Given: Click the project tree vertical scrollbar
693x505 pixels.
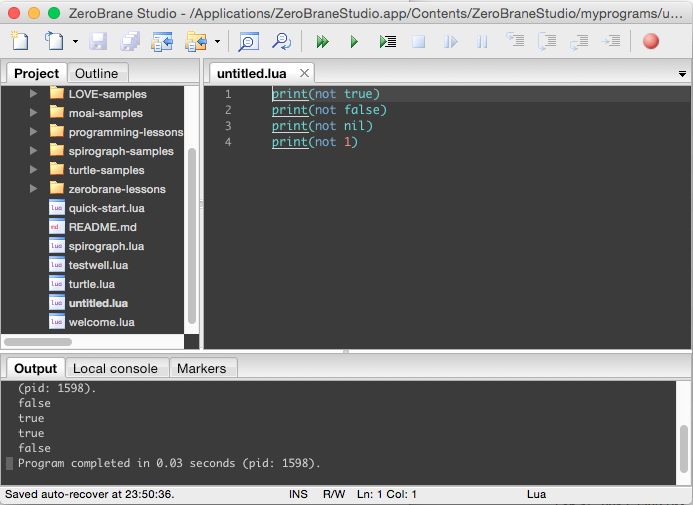Looking at the screenshot, I should pos(192,236).
